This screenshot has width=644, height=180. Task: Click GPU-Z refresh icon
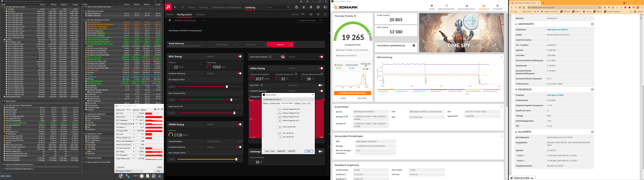(158, 109)
